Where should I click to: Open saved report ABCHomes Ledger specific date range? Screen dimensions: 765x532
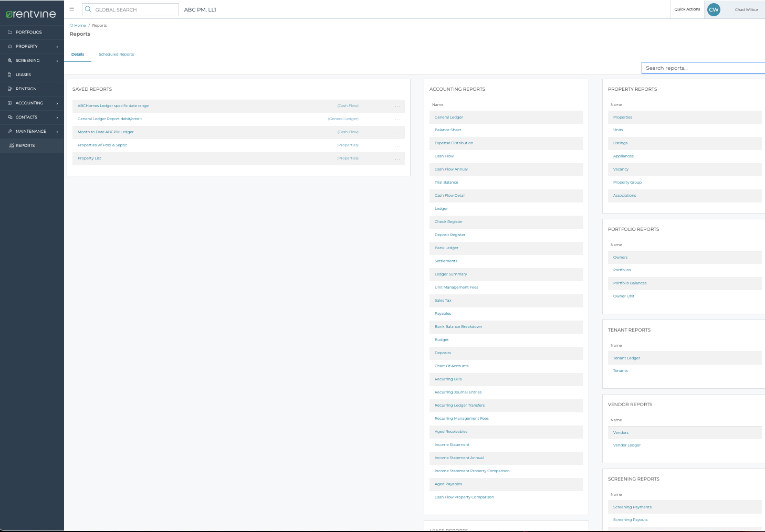click(113, 105)
